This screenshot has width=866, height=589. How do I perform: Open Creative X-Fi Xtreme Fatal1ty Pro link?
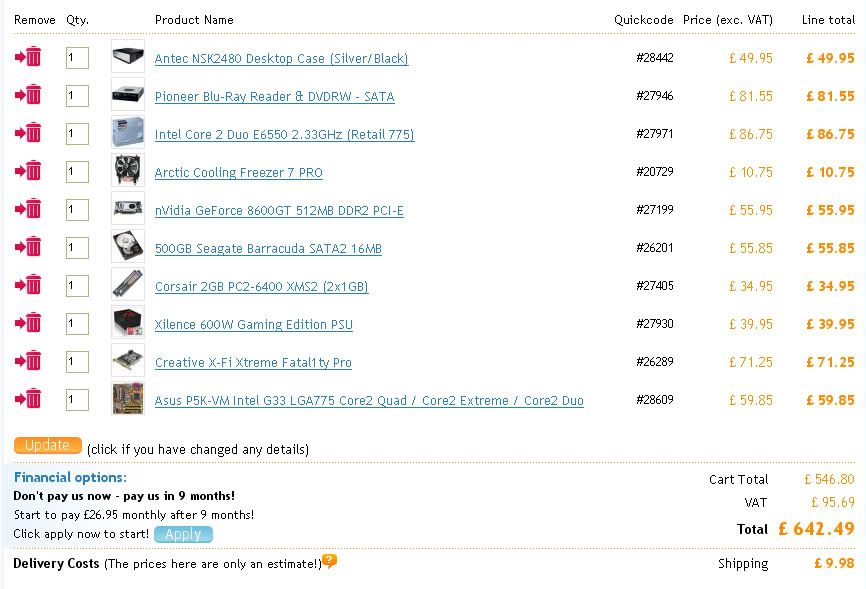point(253,363)
